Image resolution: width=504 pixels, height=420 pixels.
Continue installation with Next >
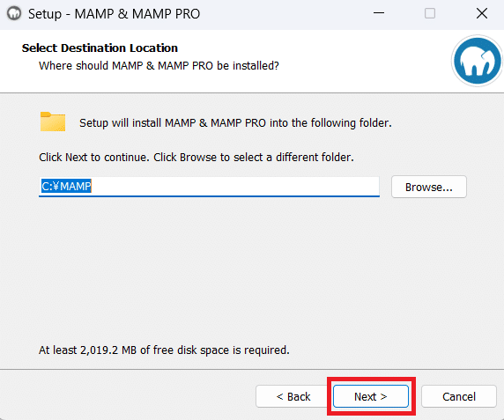pyautogui.click(x=371, y=396)
